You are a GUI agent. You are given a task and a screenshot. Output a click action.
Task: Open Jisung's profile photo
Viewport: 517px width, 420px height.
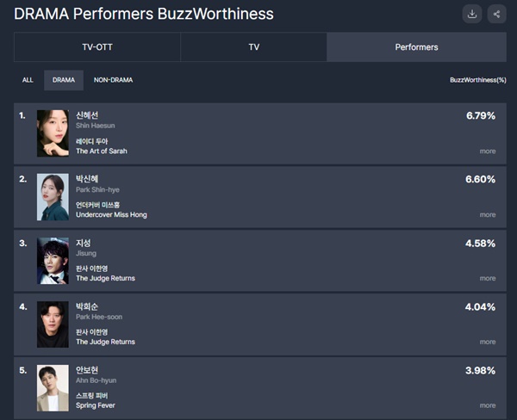[x=53, y=261]
